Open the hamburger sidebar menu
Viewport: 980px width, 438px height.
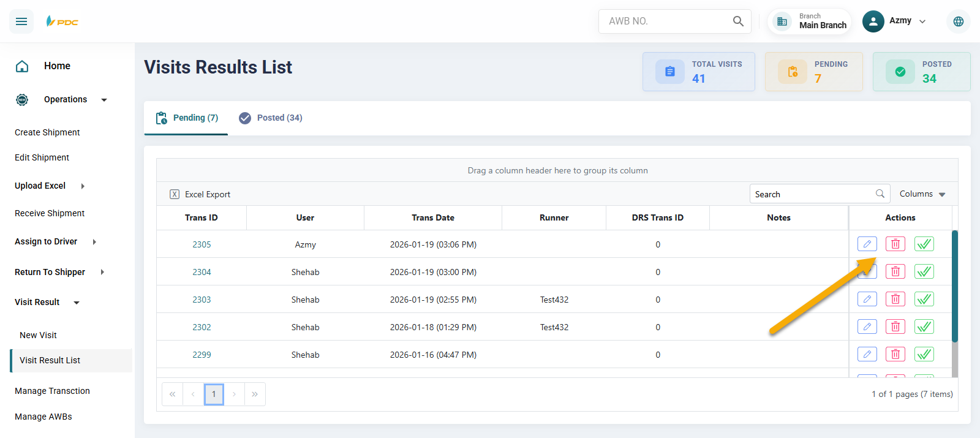coord(21,21)
